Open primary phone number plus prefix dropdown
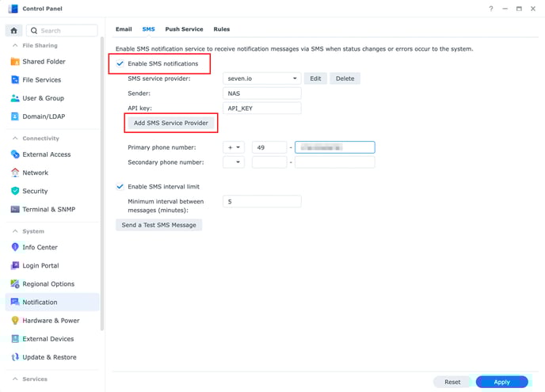The width and height of the screenshot is (545, 392). pyautogui.click(x=234, y=147)
